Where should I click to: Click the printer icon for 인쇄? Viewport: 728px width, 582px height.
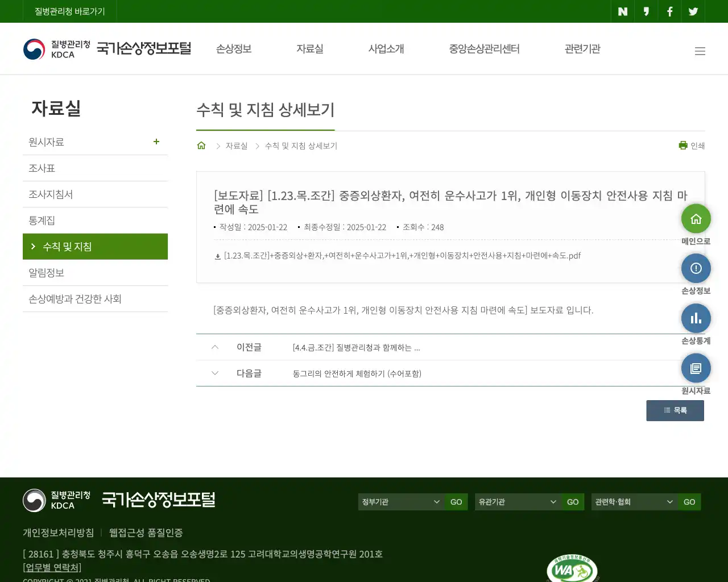(683, 145)
